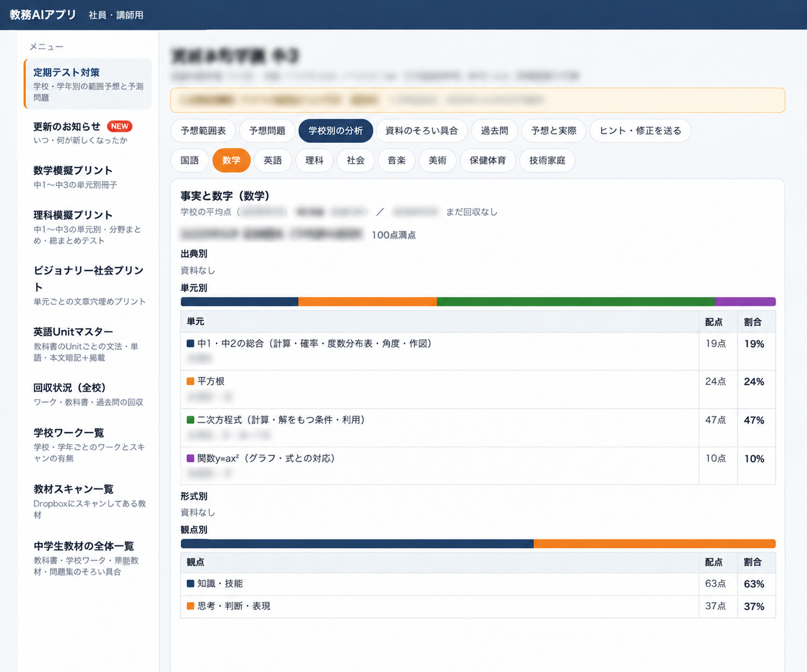Screen dimensions: 807x672
Task: Switch to the 予想範囲表 tab
Action: tap(203, 130)
